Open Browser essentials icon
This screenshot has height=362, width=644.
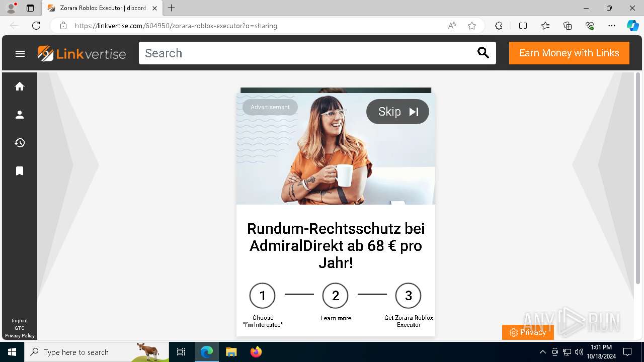click(590, 26)
